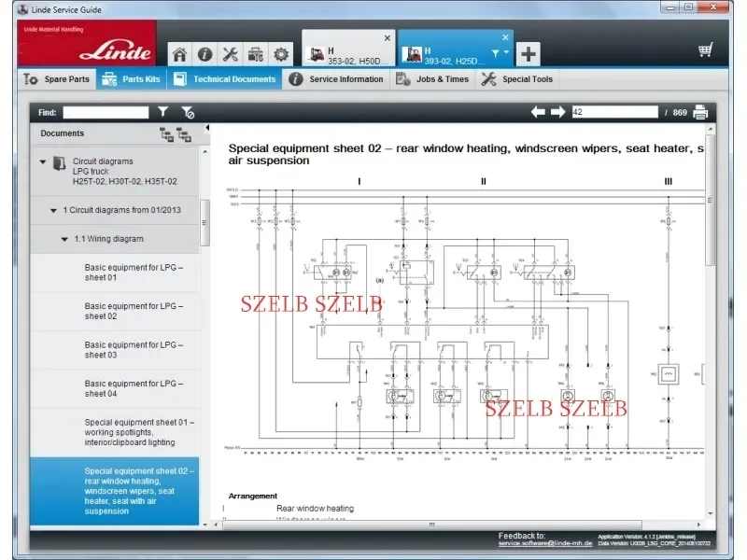Viewport: 747px width, 560px height.
Task: Open the Jobs & Times tab
Action: coord(432,79)
